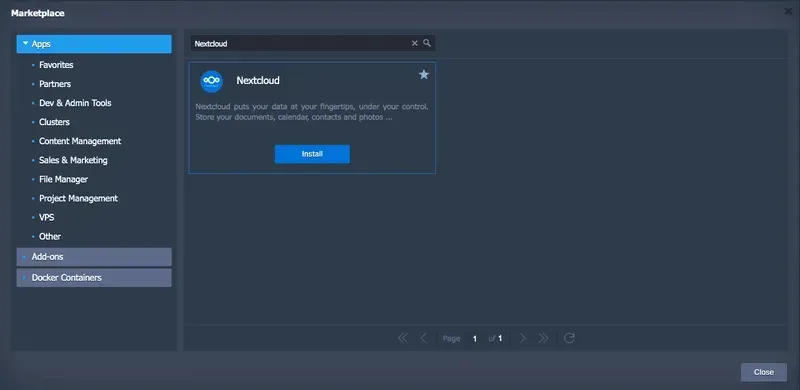This screenshot has height=390, width=800.
Task: Clear the Nextcloud search text
Action: coord(414,43)
